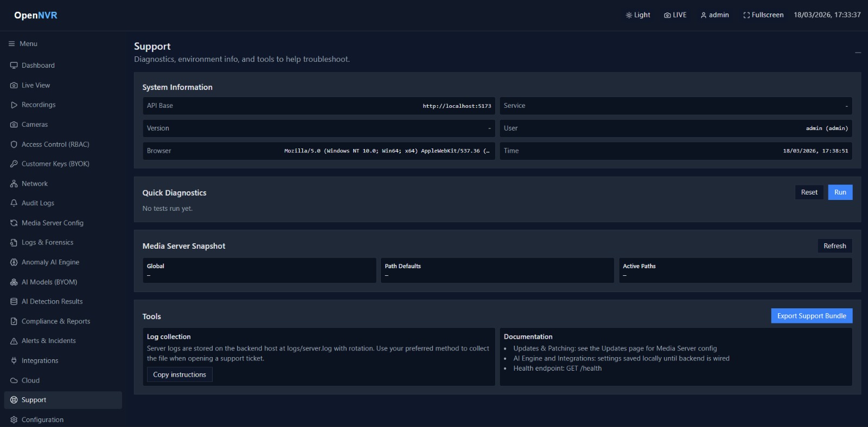This screenshot has width=868, height=427.
Task: Reset the quick diagnostics
Action: (x=809, y=192)
